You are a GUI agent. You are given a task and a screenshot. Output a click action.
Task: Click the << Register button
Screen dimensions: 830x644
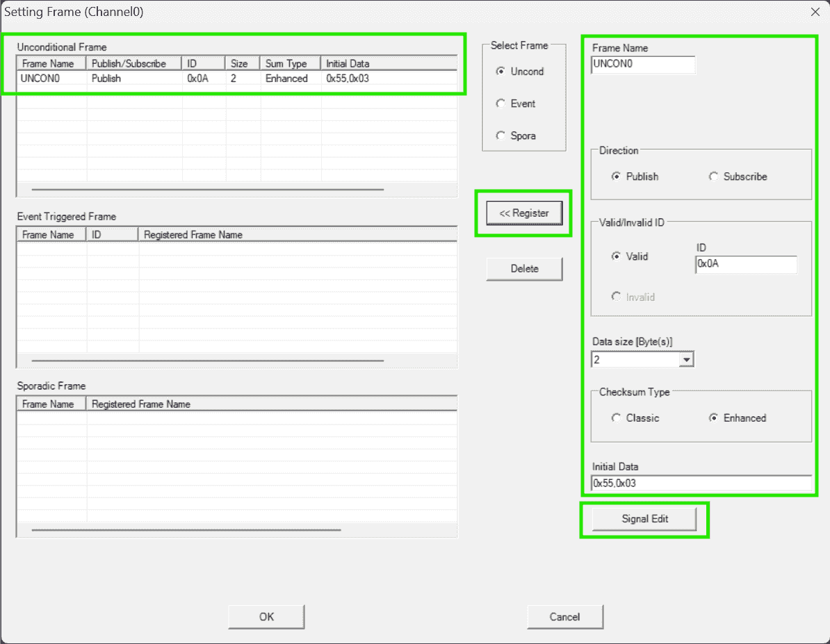coord(524,213)
